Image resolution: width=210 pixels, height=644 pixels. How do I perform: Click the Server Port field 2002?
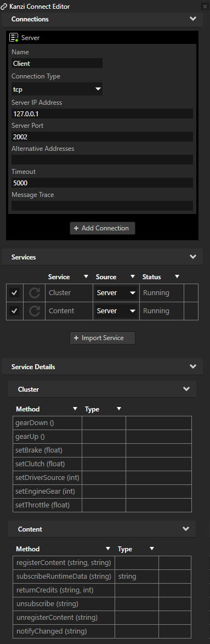pos(102,137)
